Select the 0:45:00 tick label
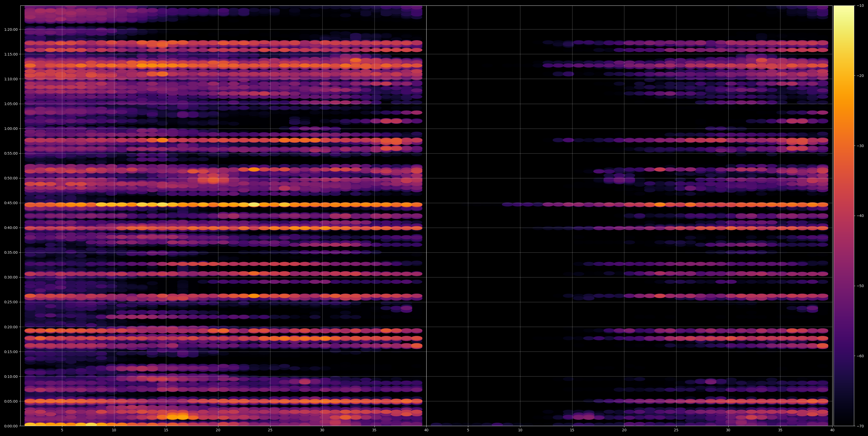The height and width of the screenshot is (436, 868). pyautogui.click(x=11, y=203)
